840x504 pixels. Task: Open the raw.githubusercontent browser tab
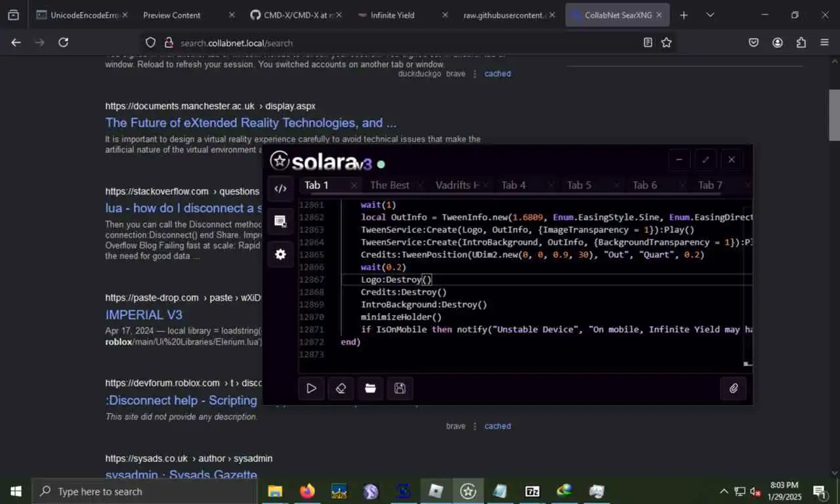(507, 15)
